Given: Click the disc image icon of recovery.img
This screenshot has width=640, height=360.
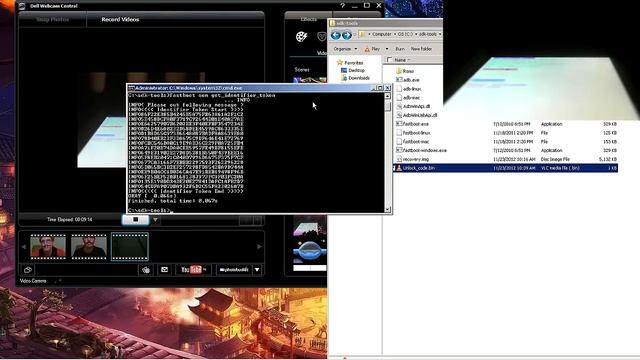Looking at the screenshot, I should point(399,160).
